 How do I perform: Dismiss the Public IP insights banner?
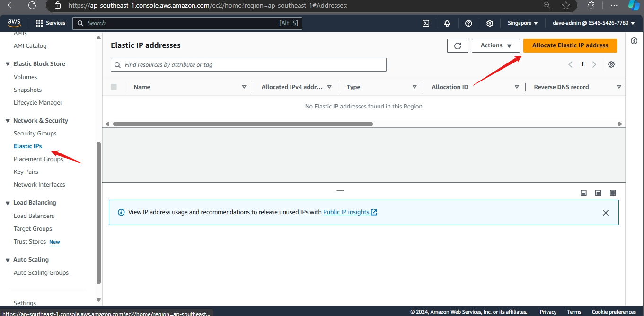tap(606, 213)
